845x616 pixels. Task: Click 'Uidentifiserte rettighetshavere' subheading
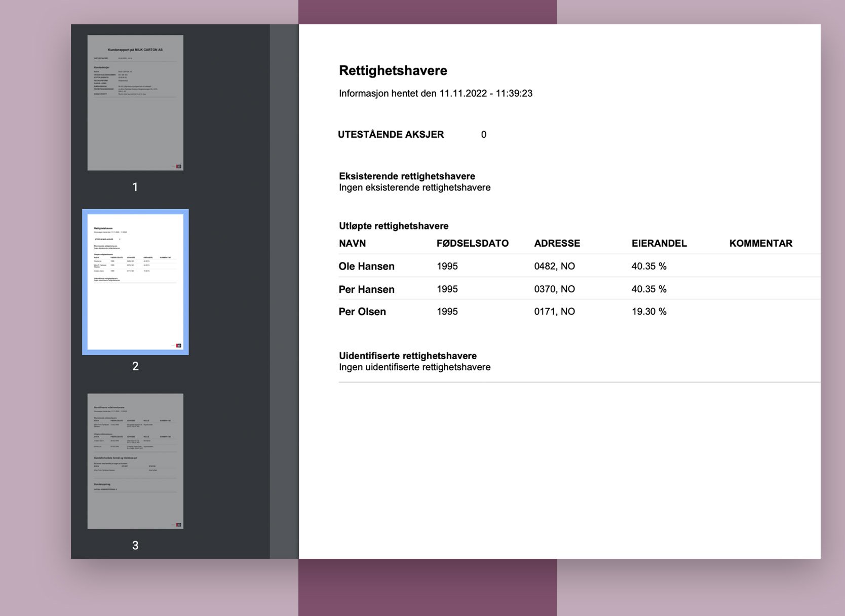click(x=408, y=356)
